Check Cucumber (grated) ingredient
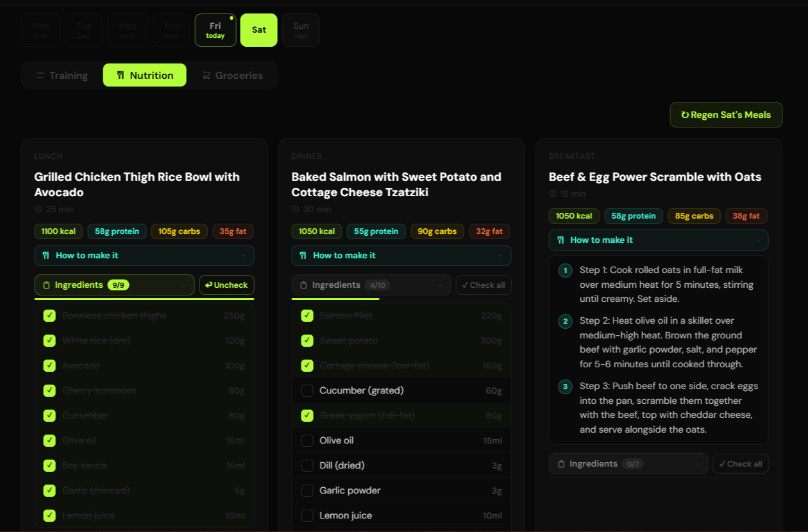Screen dimensions: 808x532 click(x=307, y=390)
